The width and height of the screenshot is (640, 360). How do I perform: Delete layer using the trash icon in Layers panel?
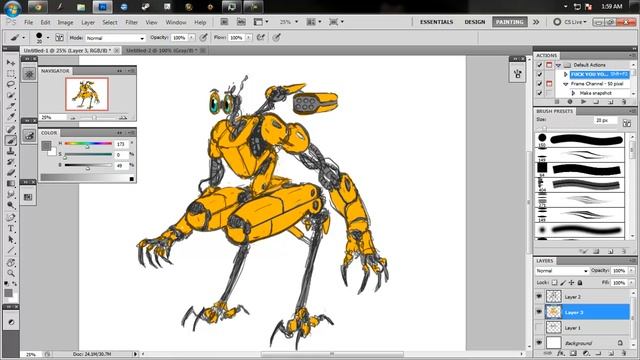(624, 353)
